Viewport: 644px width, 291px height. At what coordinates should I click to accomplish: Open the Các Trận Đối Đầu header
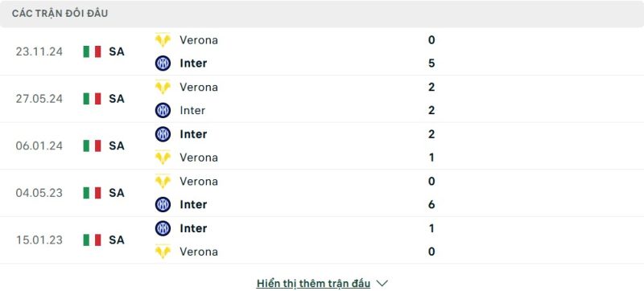pyautogui.click(x=60, y=14)
